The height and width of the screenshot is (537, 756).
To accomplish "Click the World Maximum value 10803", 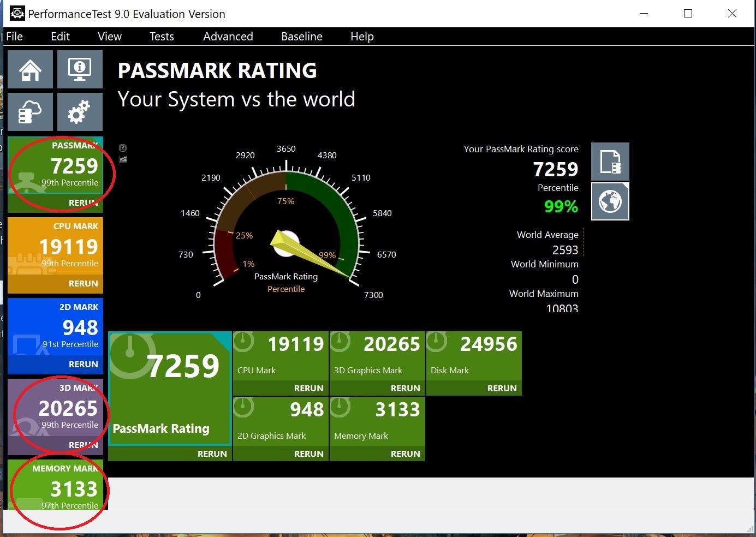I will [562, 308].
